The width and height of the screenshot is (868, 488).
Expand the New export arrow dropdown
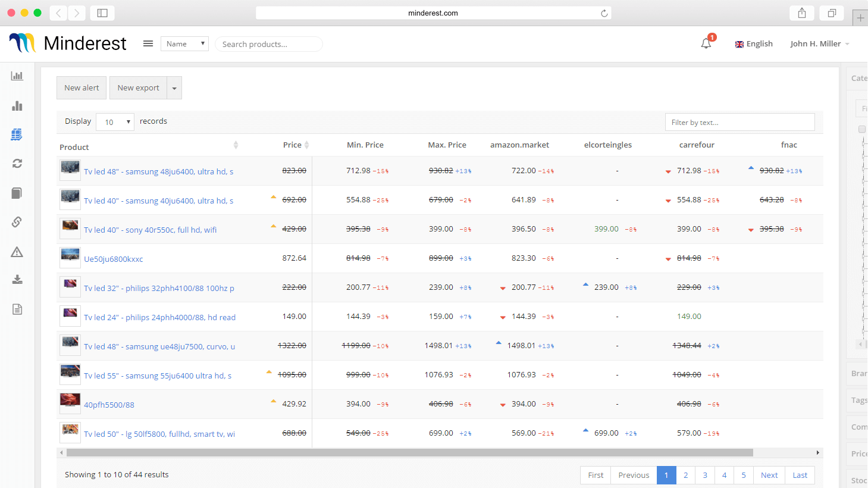174,88
